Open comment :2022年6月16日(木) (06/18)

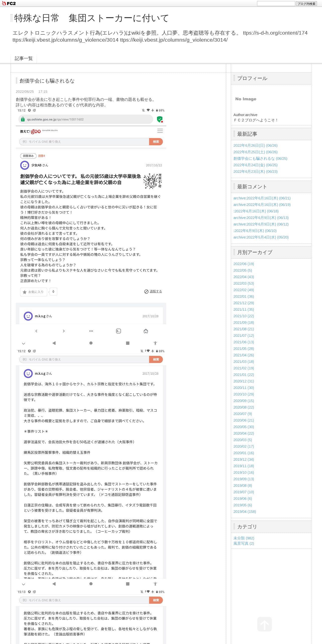coord(256,211)
